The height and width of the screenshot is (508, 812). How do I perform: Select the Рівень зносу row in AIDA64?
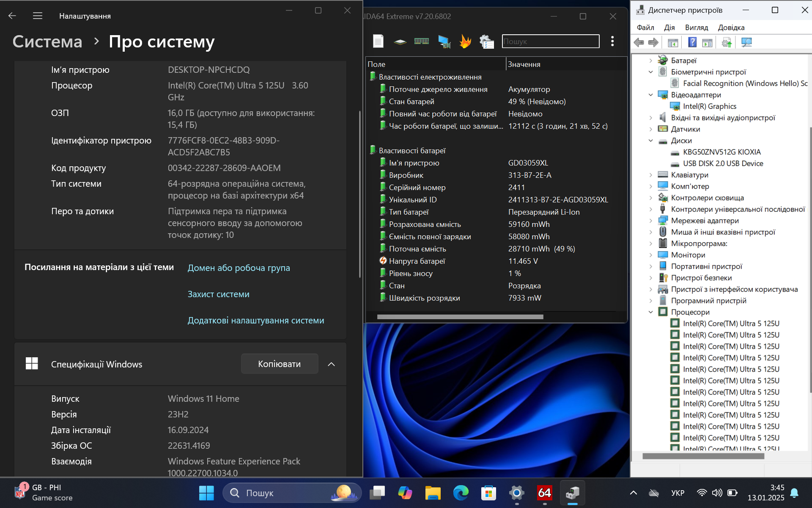pyautogui.click(x=496, y=273)
